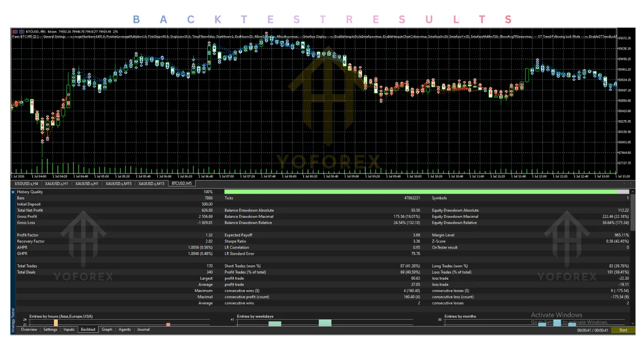Click the Gross Profit value 2 556.69

205,217
